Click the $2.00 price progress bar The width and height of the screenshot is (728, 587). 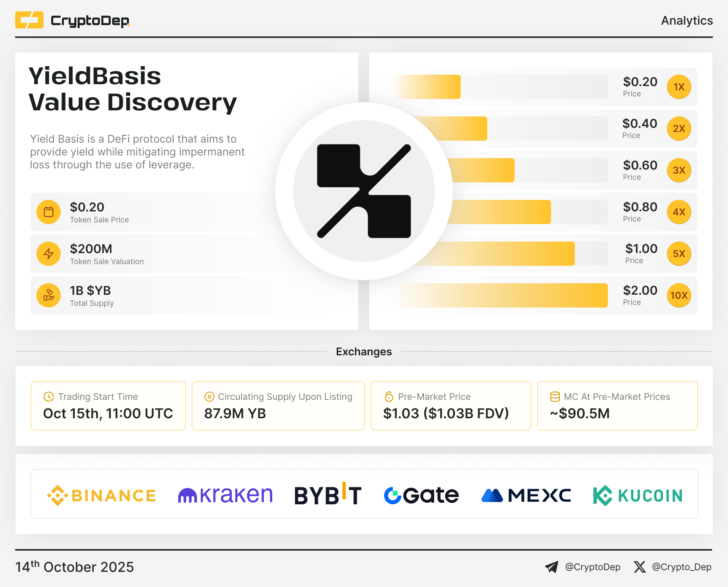click(x=500, y=295)
